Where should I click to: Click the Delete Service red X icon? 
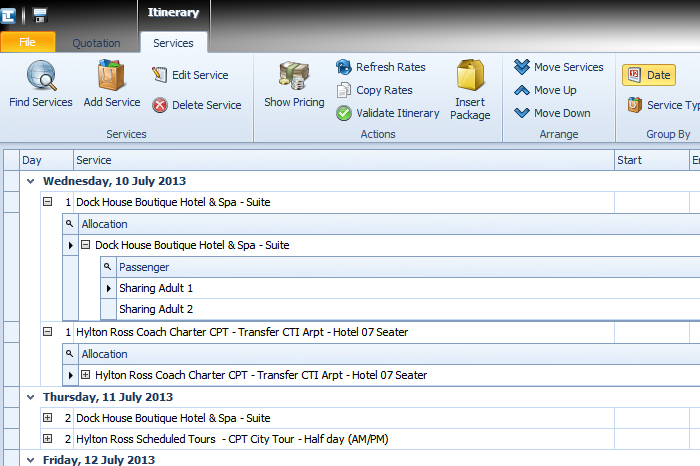(x=159, y=105)
